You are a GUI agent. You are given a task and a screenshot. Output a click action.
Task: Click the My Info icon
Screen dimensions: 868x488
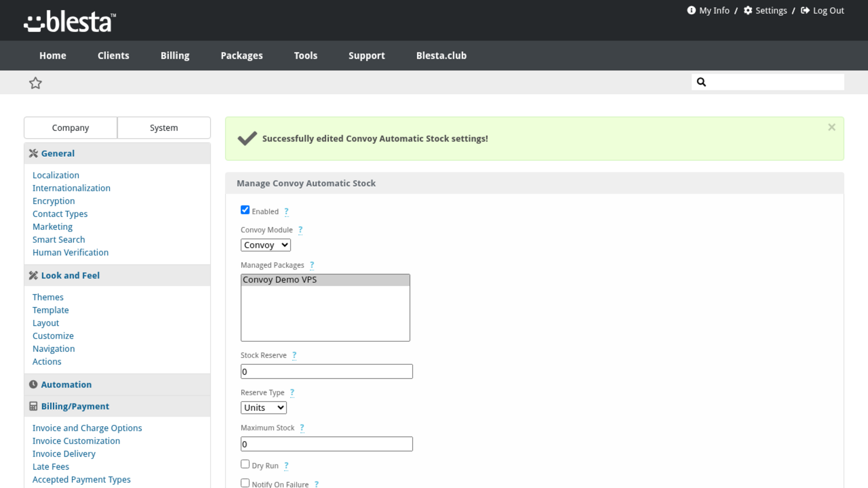pyautogui.click(x=691, y=10)
